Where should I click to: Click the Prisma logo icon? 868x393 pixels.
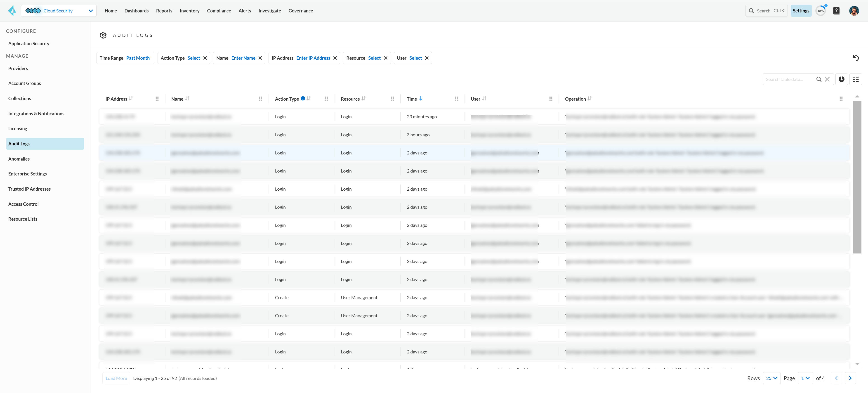(x=12, y=11)
